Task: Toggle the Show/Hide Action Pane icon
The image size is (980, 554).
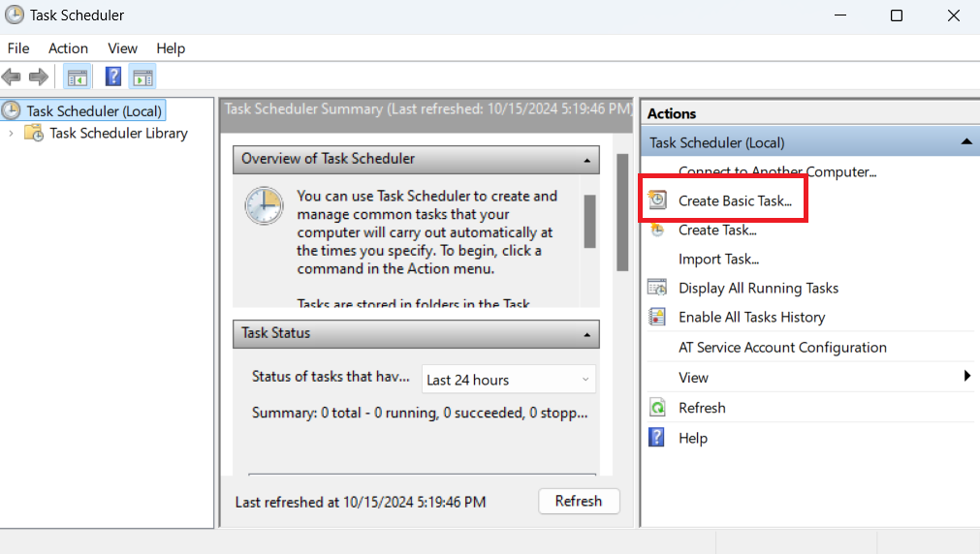Action: (x=142, y=77)
